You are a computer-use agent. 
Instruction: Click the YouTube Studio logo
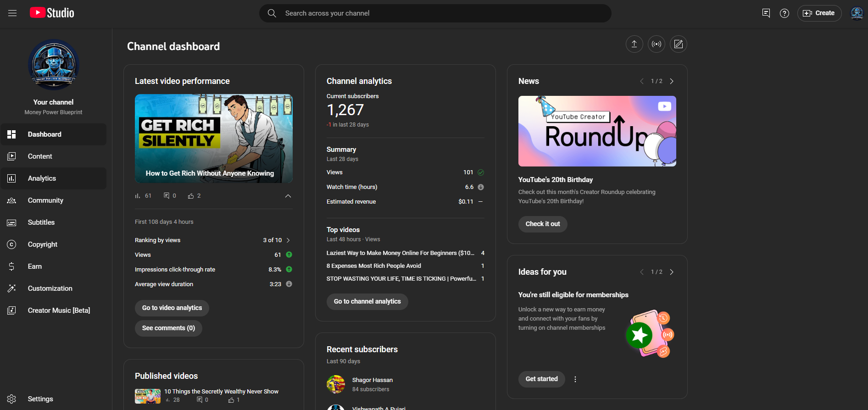tap(52, 13)
